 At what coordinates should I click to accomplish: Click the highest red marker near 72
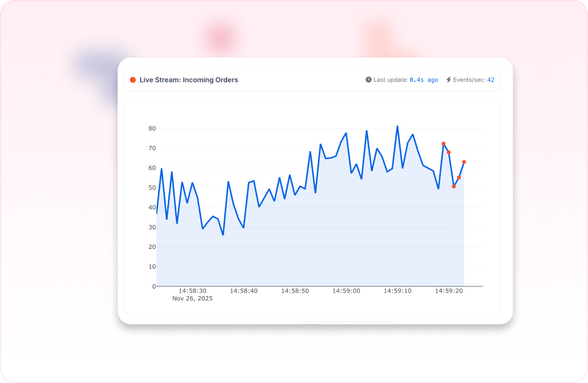pyautogui.click(x=443, y=144)
